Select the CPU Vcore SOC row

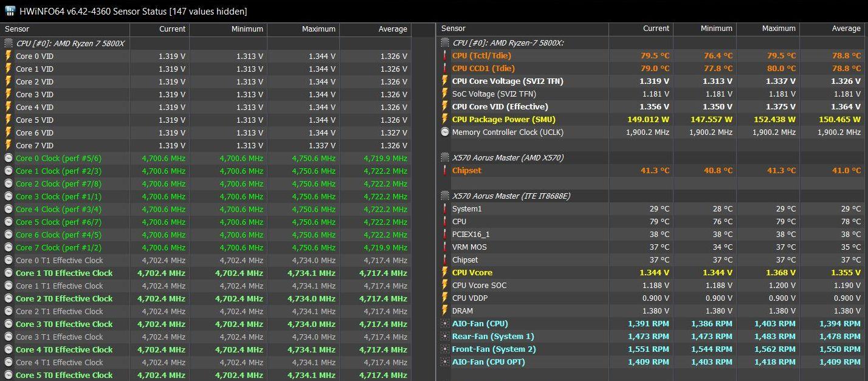(651, 285)
